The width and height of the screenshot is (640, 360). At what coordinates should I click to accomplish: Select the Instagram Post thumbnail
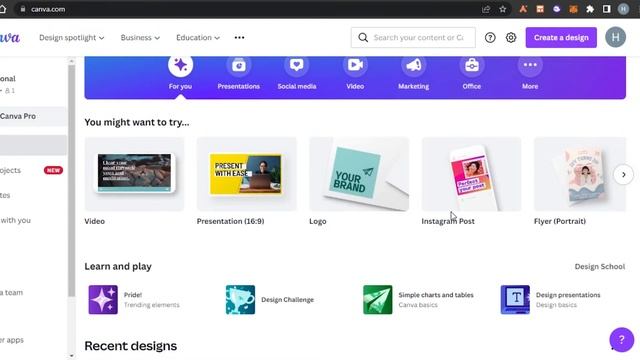471,174
